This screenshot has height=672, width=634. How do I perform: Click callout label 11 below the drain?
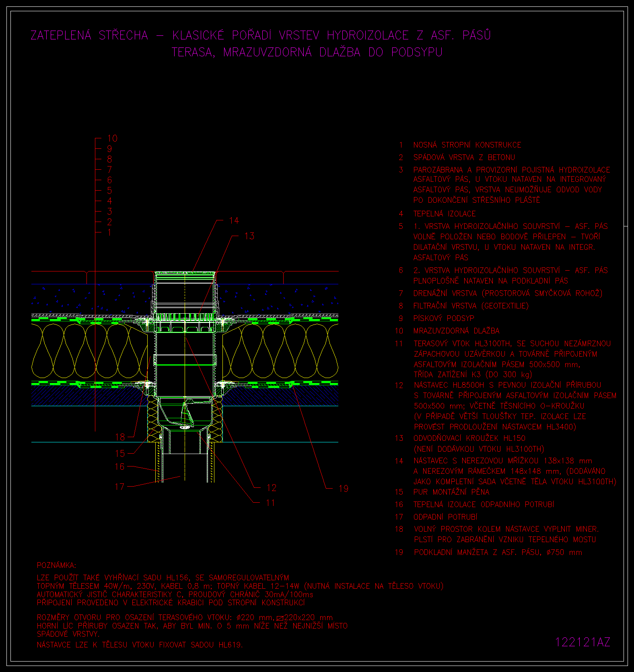pos(270,503)
